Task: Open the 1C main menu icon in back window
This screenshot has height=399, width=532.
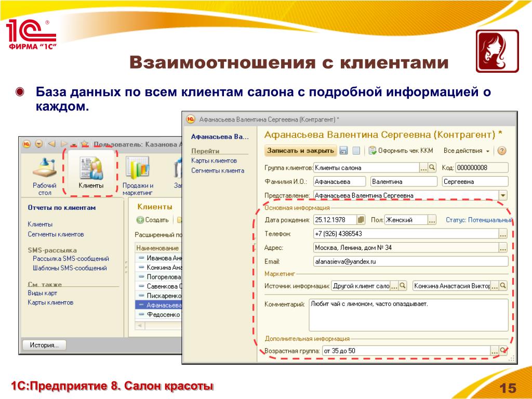Action: (x=27, y=144)
